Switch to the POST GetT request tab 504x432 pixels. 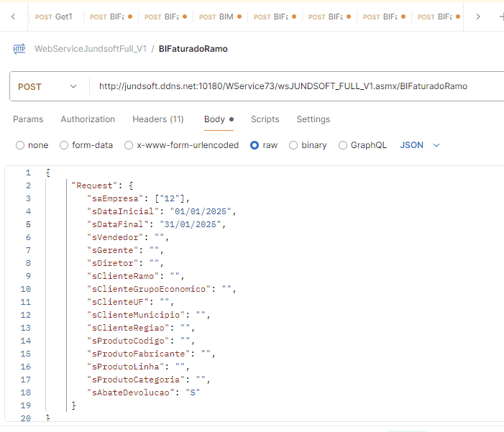point(54,17)
